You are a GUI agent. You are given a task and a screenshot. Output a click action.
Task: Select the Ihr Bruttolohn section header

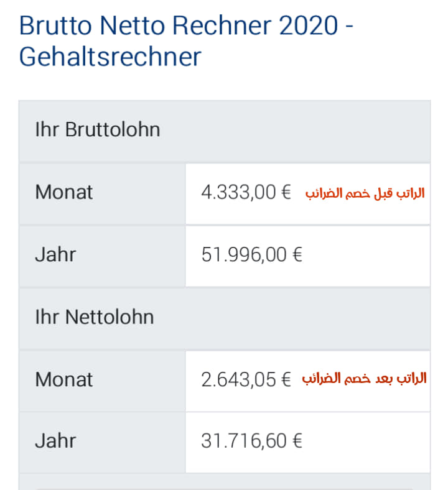[225, 131]
